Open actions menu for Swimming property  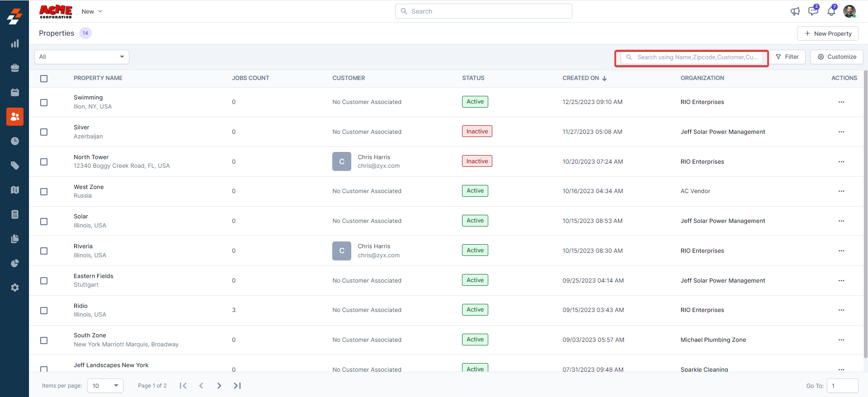(841, 102)
